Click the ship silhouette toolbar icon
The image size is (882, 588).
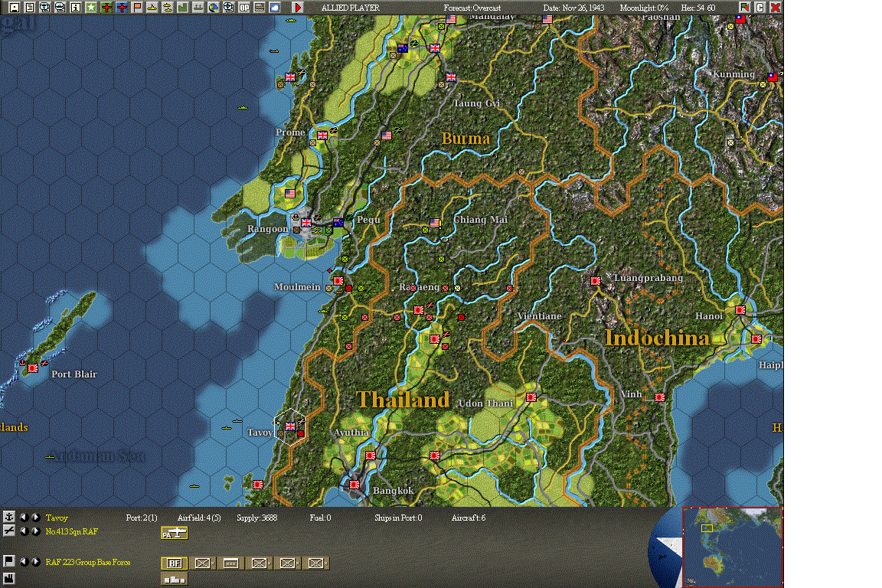[x=198, y=8]
